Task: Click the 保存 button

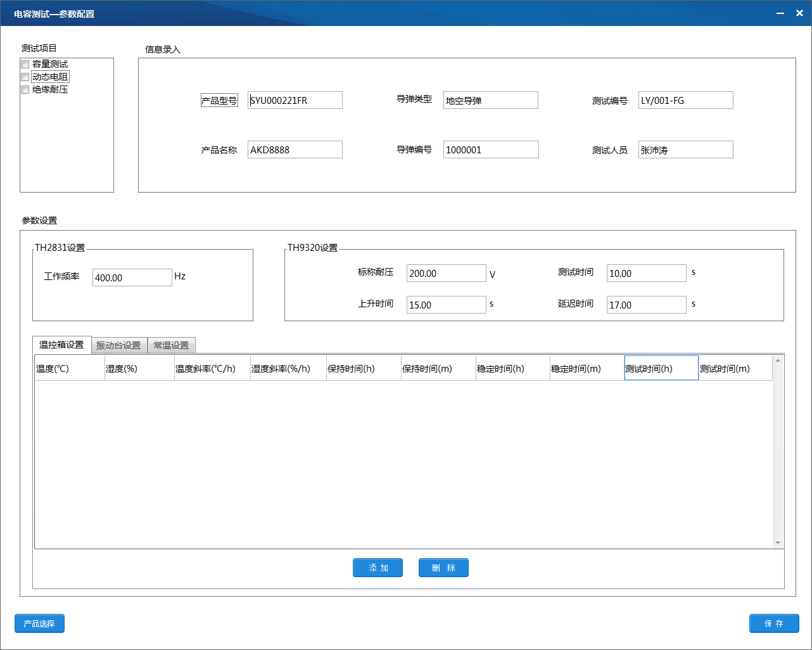Action: coord(773,623)
